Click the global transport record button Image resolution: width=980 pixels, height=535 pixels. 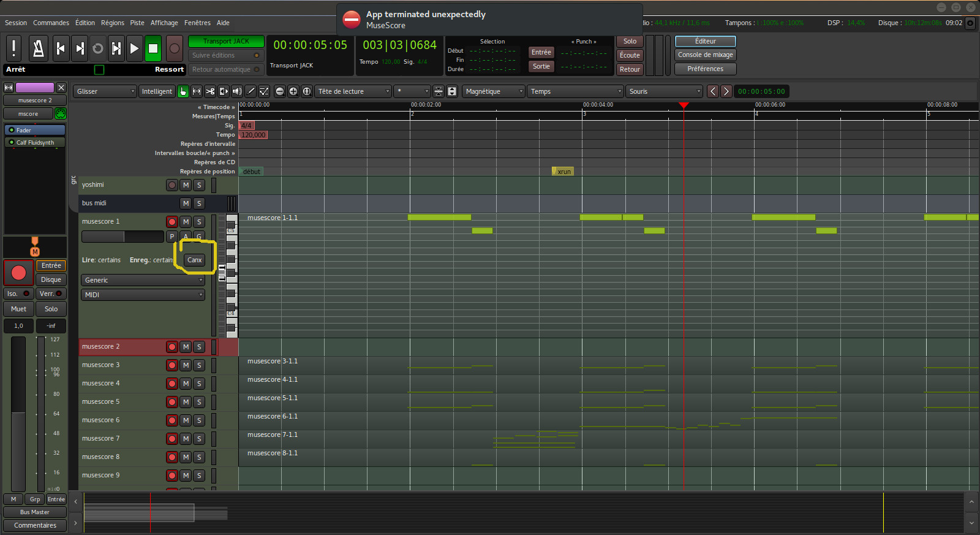click(175, 48)
